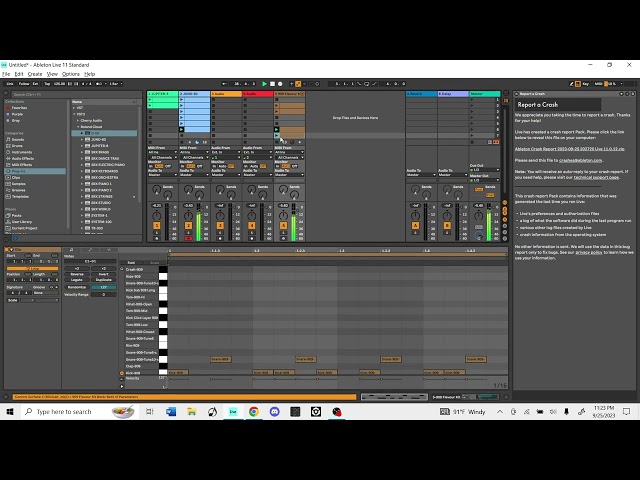Select the Purple collection

17,114
